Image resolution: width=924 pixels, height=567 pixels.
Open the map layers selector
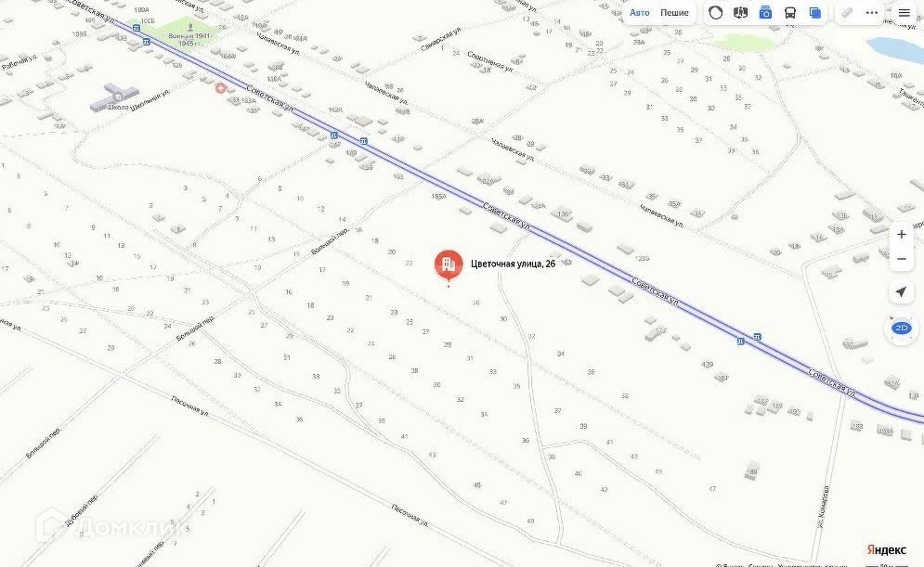tap(815, 12)
